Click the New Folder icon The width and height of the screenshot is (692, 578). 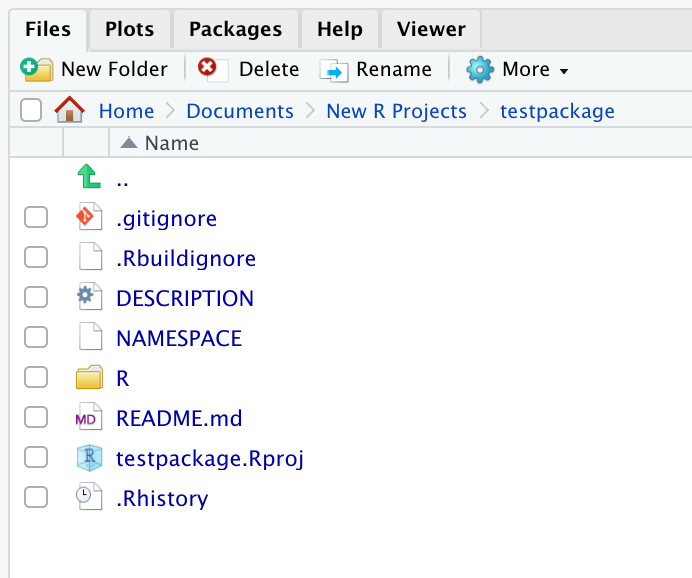[37, 69]
